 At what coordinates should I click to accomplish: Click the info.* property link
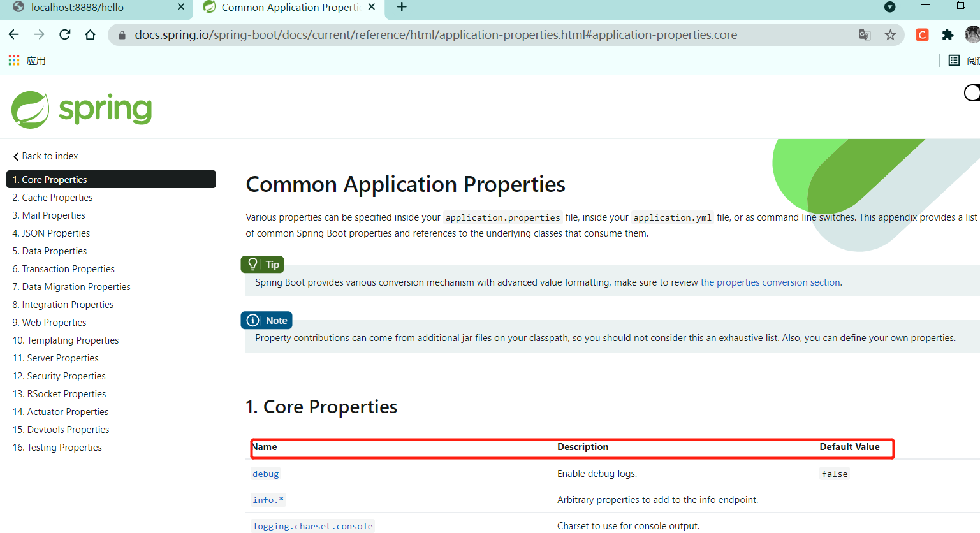(268, 500)
